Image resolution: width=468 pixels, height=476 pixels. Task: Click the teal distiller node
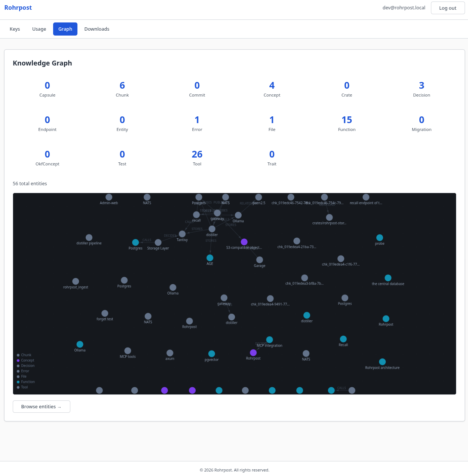pos(307,315)
